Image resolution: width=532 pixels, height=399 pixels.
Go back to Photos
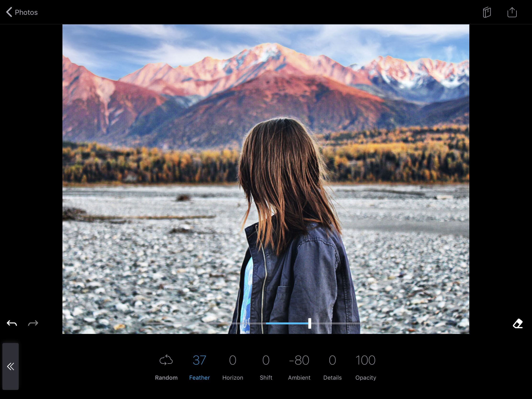pos(26,12)
